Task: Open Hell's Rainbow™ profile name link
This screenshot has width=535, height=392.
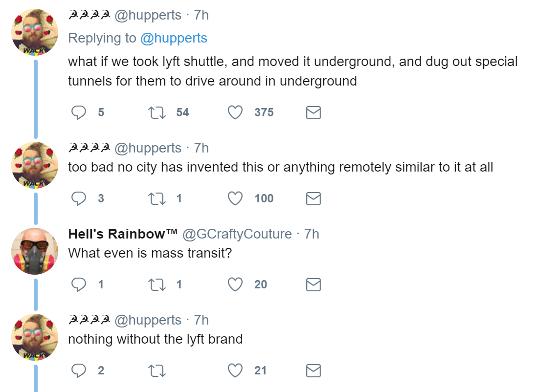Action: tap(123, 234)
